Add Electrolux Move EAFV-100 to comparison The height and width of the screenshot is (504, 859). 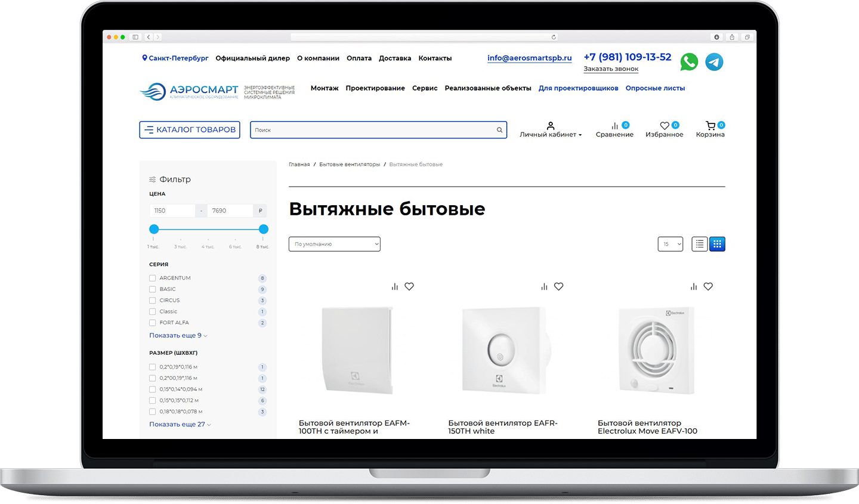tap(694, 287)
